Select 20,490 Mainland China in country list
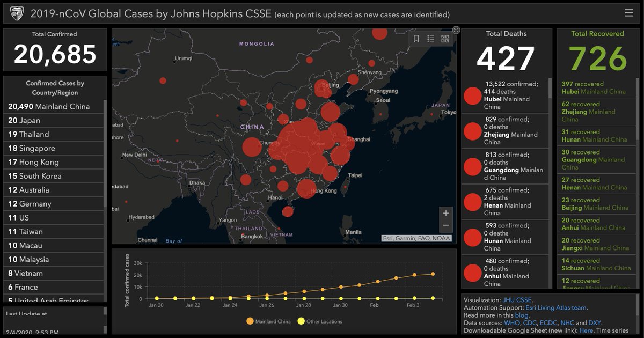Viewport: 644px width, 338px height. click(x=53, y=106)
